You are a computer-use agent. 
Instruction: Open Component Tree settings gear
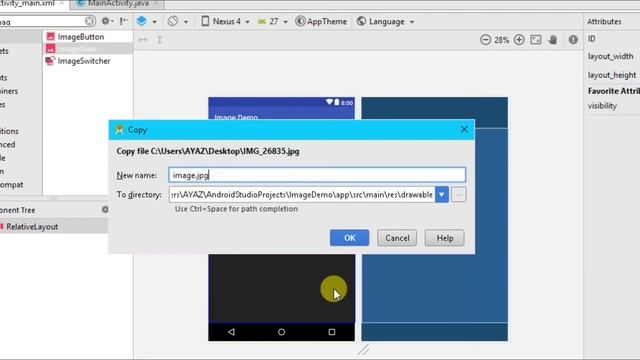(105, 209)
